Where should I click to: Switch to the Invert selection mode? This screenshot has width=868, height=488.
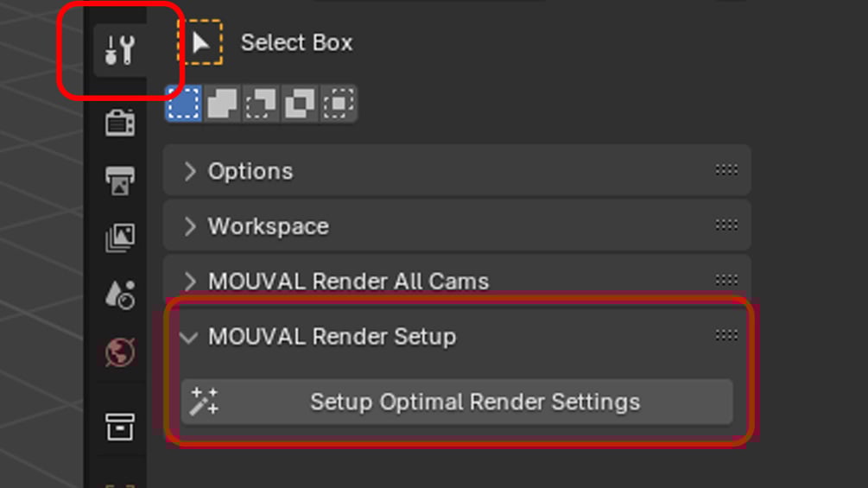click(300, 104)
